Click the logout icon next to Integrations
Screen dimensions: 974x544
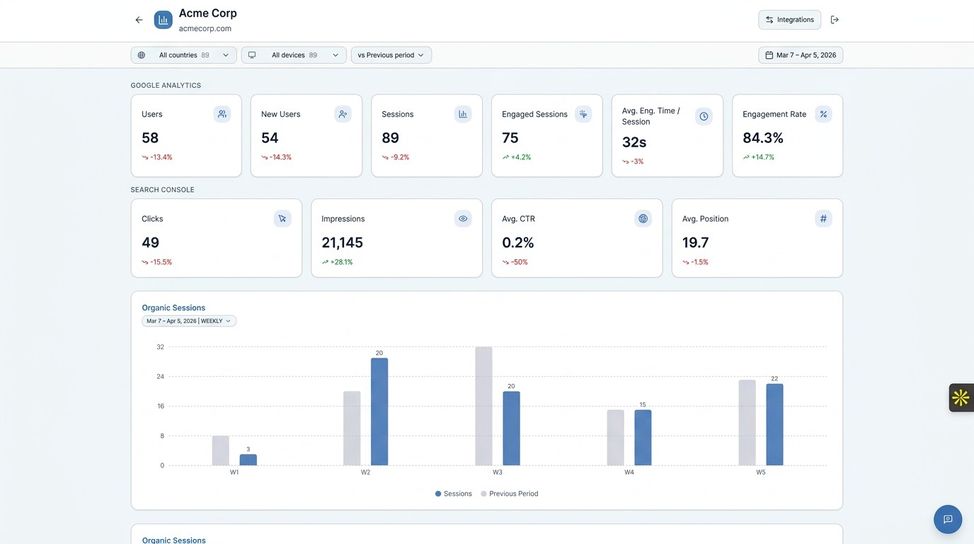(835, 20)
